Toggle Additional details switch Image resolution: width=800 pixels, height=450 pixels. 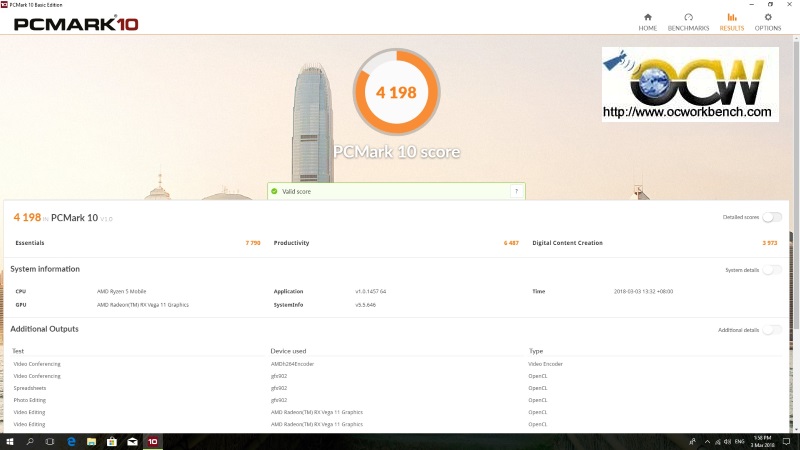point(772,330)
